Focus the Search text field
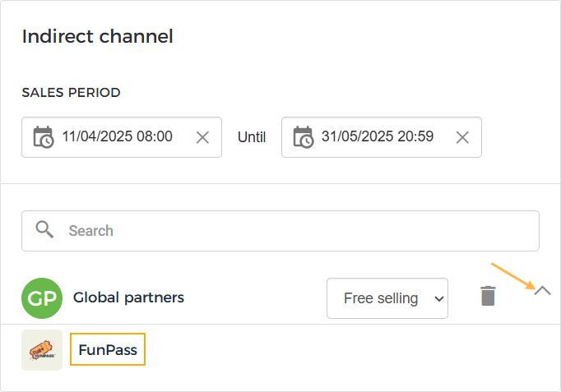 click(296, 231)
